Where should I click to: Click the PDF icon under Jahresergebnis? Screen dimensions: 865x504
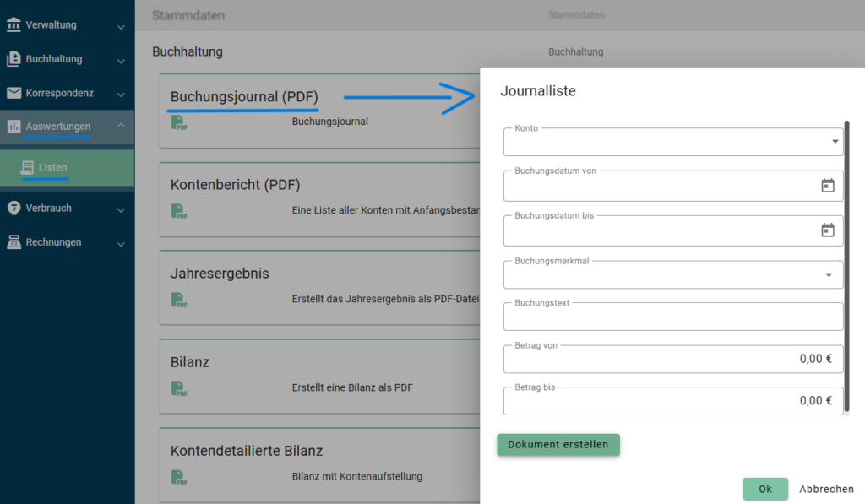pyautogui.click(x=178, y=300)
